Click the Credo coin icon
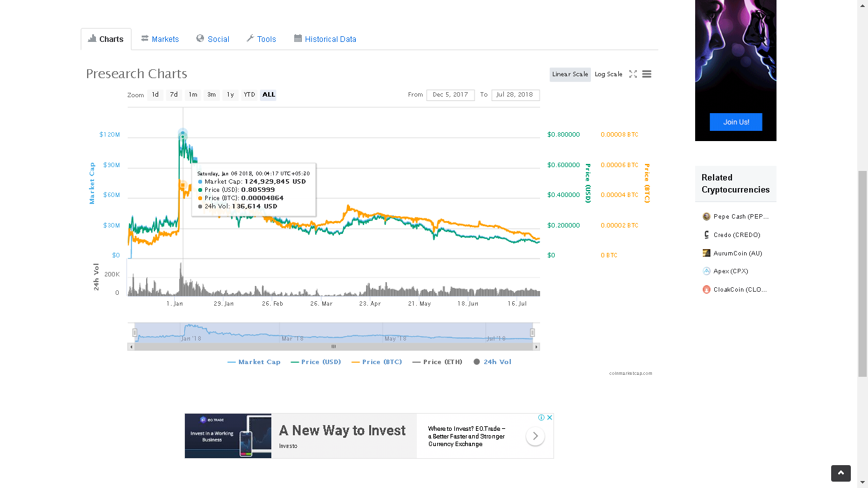The width and height of the screenshot is (868, 488). (x=706, y=235)
